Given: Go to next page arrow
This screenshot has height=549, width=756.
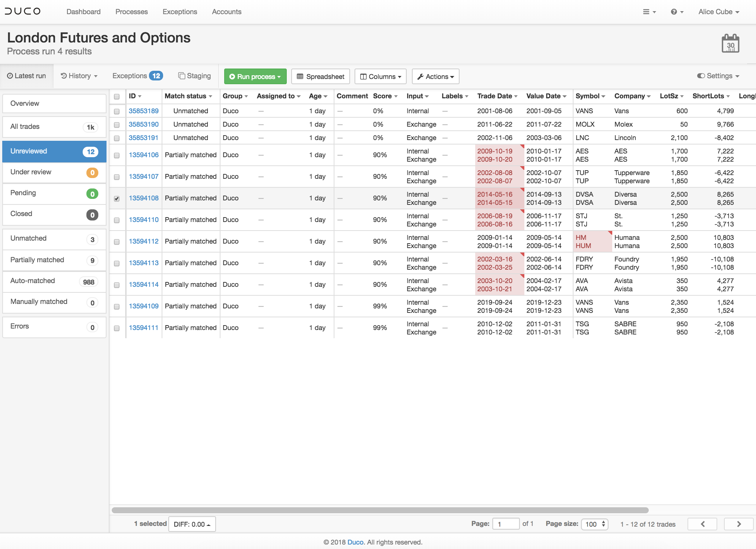Looking at the screenshot, I should click(x=738, y=524).
